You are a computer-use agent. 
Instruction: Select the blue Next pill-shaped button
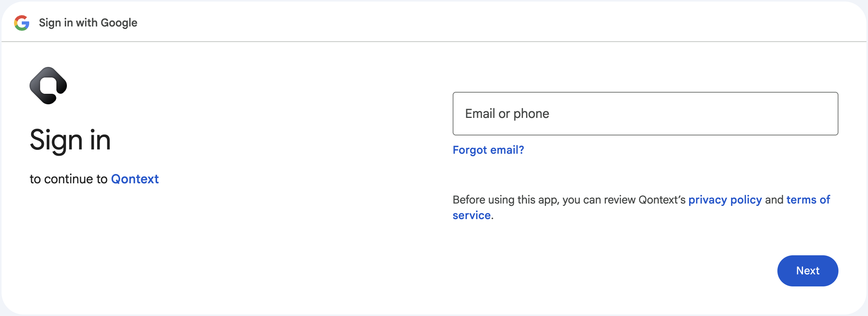click(x=807, y=270)
